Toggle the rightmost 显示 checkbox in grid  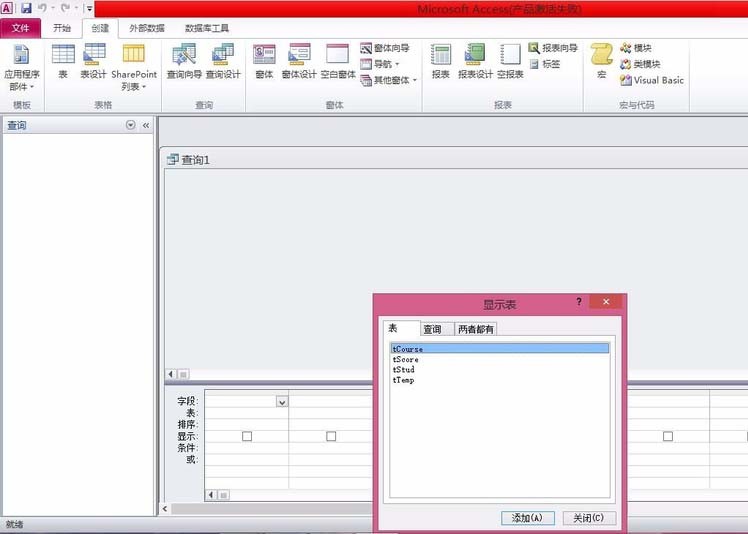(x=668, y=436)
